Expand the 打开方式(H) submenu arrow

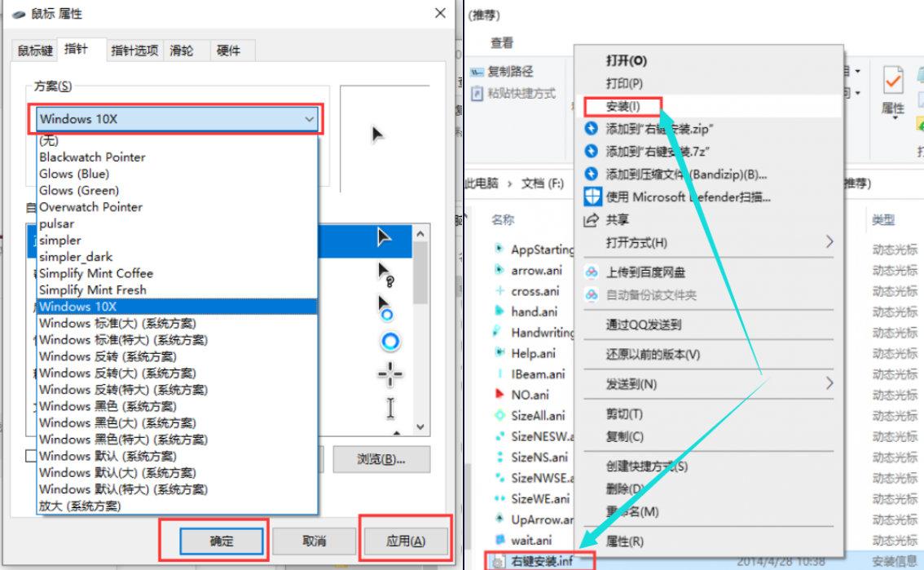click(829, 241)
